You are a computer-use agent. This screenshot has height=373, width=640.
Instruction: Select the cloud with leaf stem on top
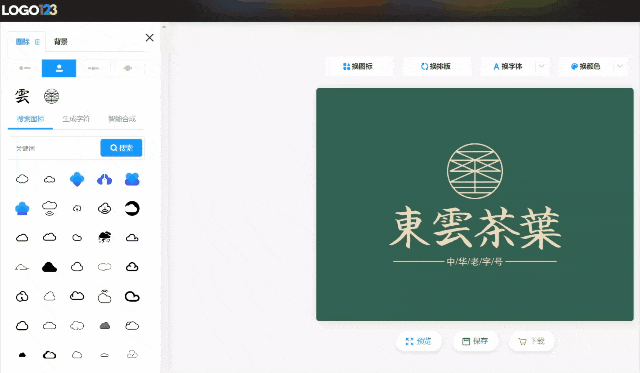tap(104, 296)
